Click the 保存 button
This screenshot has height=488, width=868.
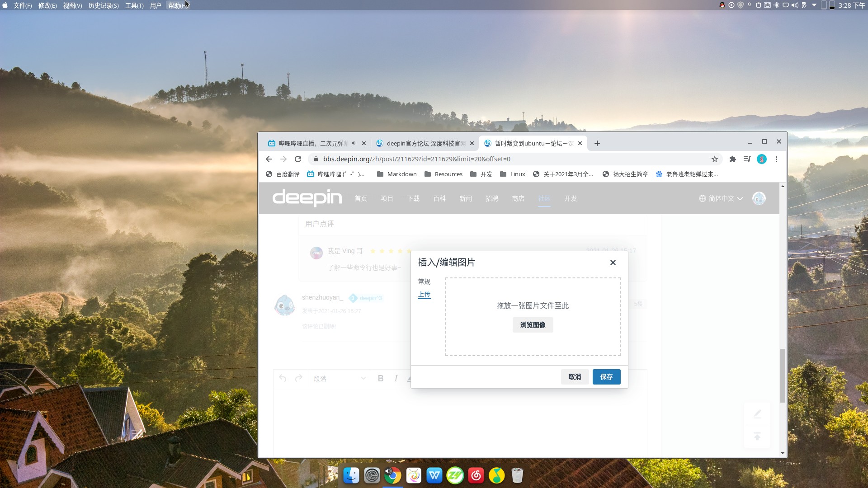606,377
